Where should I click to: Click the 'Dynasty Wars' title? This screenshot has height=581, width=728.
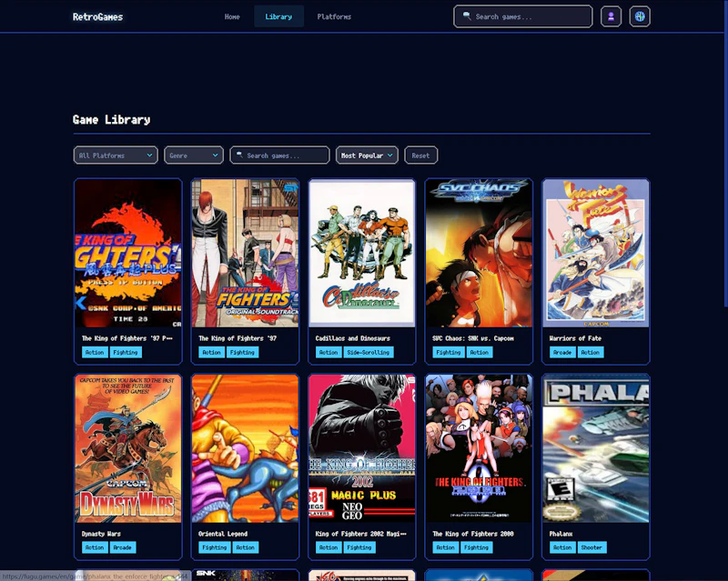pyautogui.click(x=101, y=534)
